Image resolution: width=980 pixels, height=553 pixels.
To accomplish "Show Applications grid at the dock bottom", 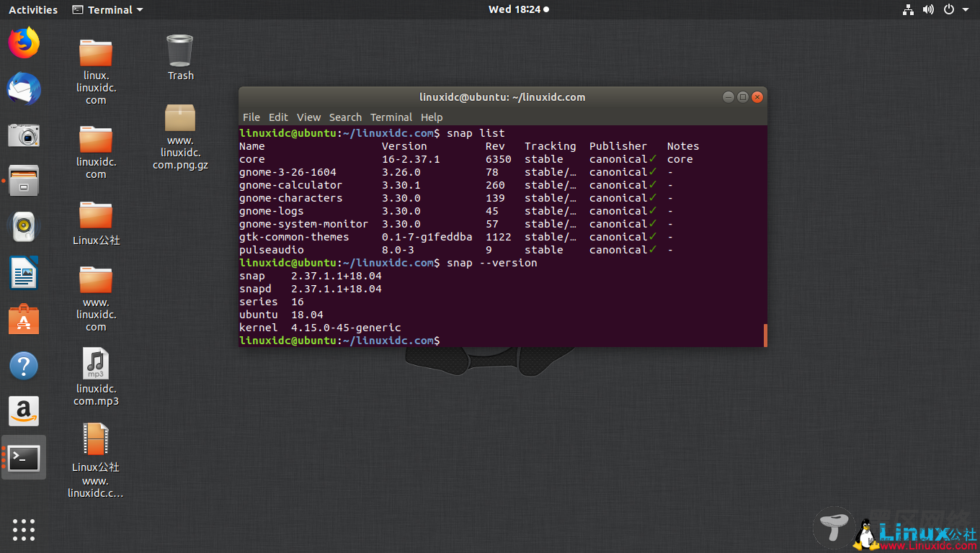I will [x=24, y=529].
